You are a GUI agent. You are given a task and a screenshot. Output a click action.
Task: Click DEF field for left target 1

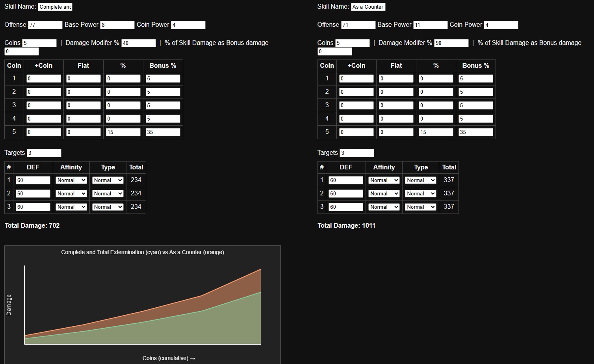pos(33,180)
